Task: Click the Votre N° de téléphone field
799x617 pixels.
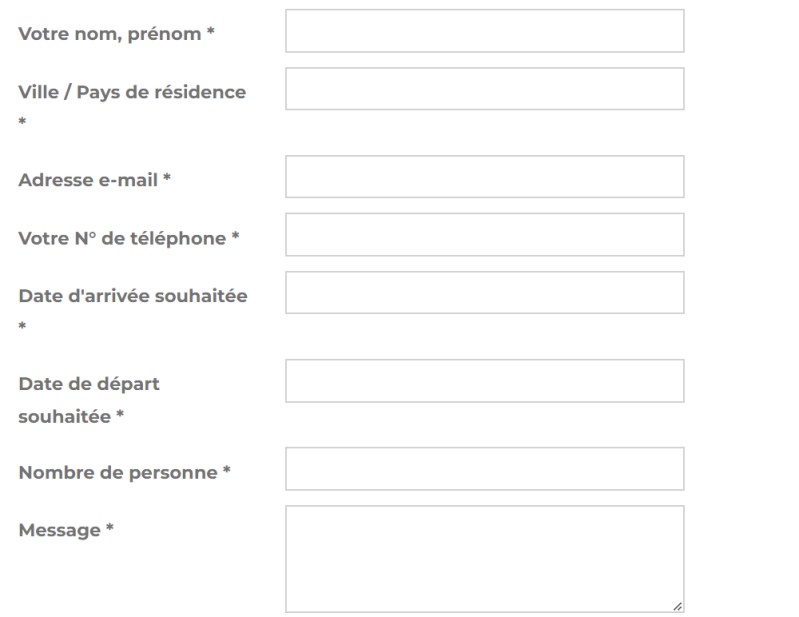Action: [x=484, y=235]
